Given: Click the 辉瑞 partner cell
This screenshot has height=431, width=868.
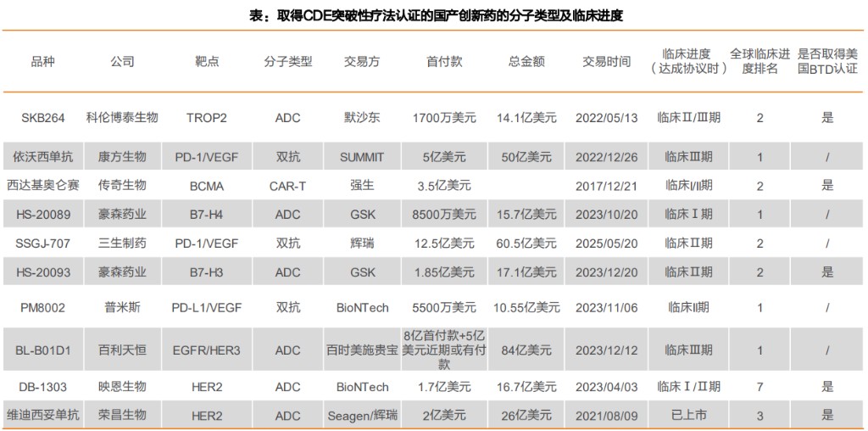Looking at the screenshot, I should click(x=362, y=243).
